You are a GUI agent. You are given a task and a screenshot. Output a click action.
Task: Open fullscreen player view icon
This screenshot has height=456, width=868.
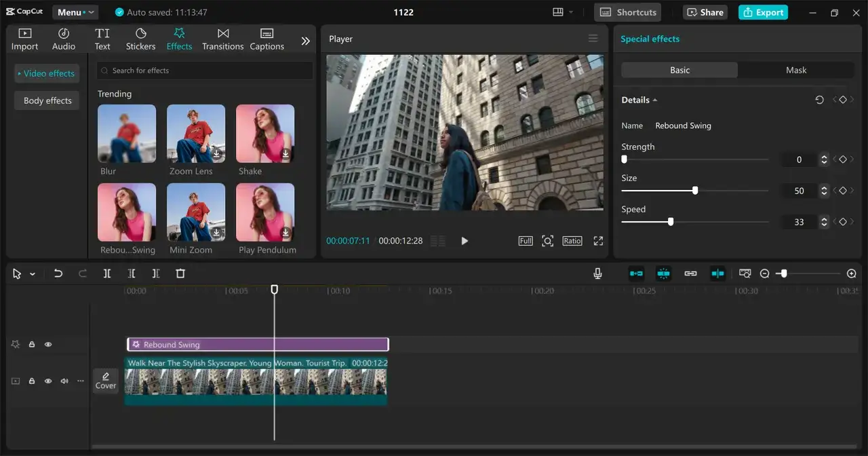tap(598, 241)
